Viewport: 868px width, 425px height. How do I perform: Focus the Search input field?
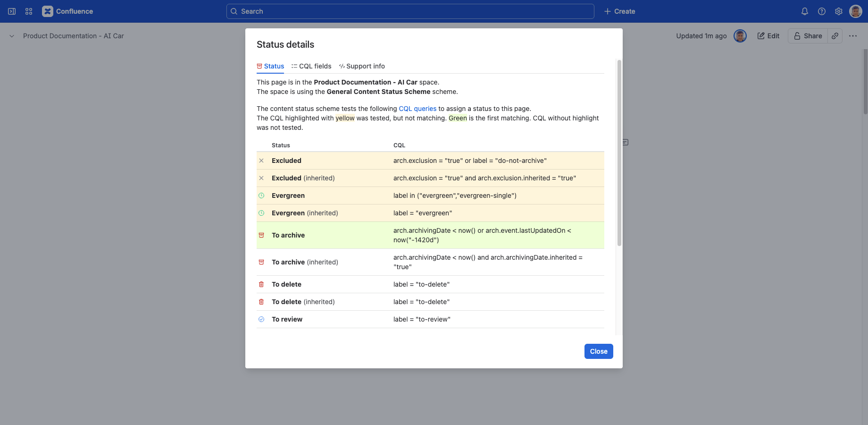tap(410, 11)
